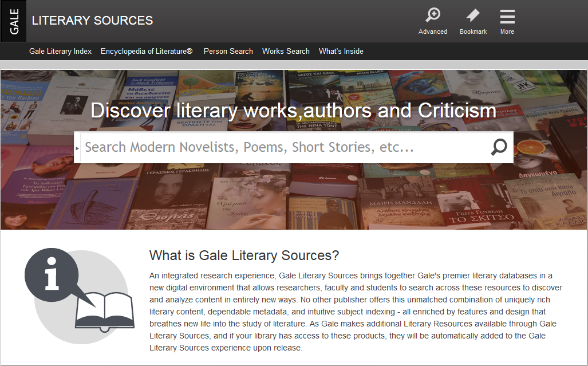This screenshot has width=588, height=366.
Task: Select What's Inside in the navigation bar
Action: click(341, 52)
